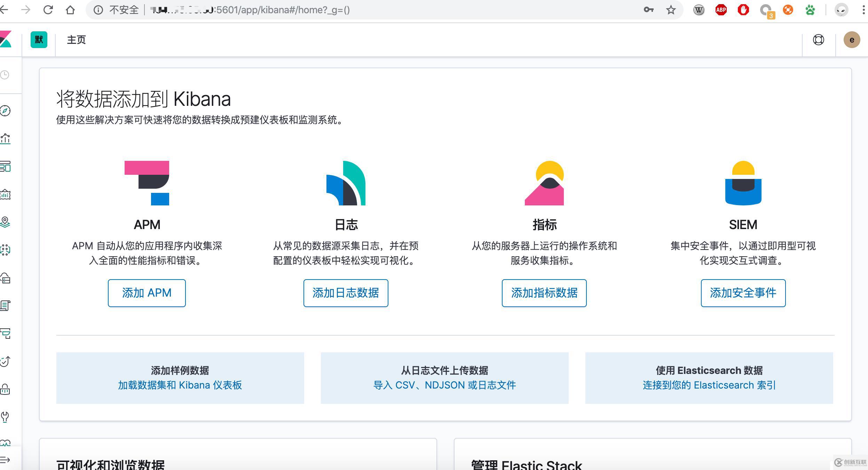
Task: Click the compass/discover sidebar icon
Action: point(7,111)
